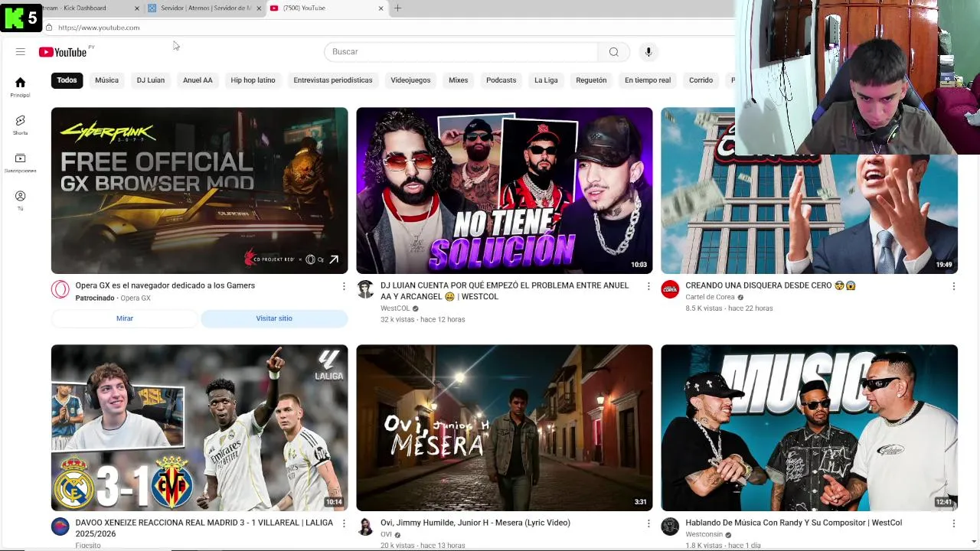Screen dimensions: 980x551
Task: Click the page scrollbar down arrow
Action: tap(974, 542)
